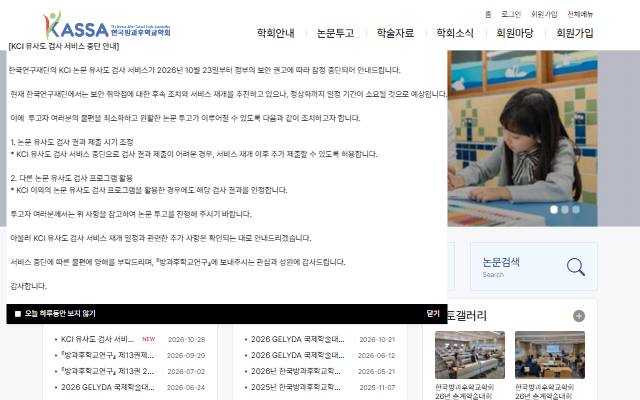Open notice '방과후학교연구 제13권 2...' dated 2026-07-02
The image size is (640, 400).
point(107,371)
